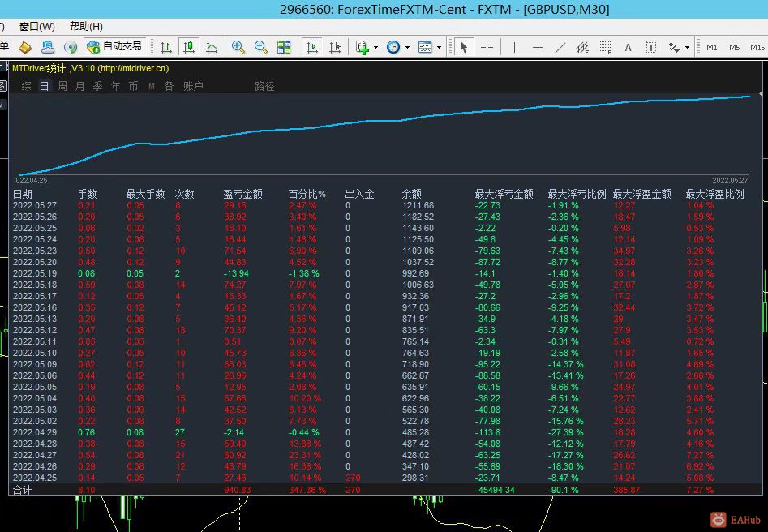Zoom in on the chart
Image resolution: width=768 pixels, height=532 pixels.
(x=238, y=47)
